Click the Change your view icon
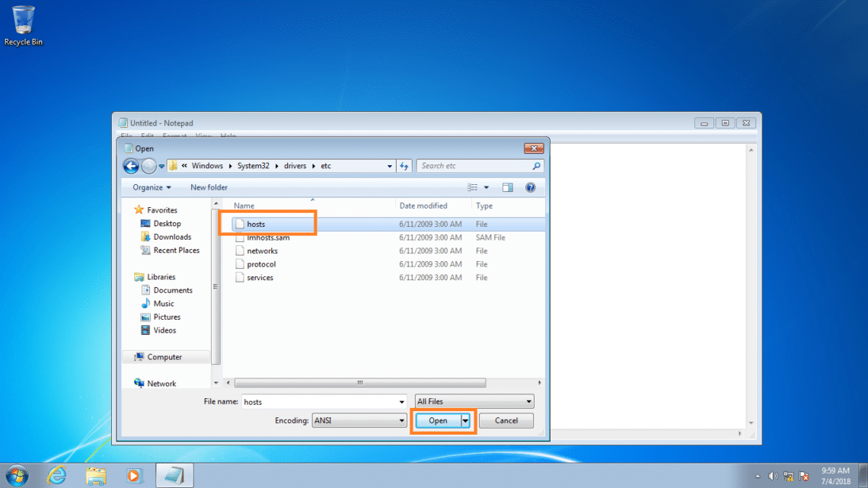The height and width of the screenshot is (488, 868). click(472, 187)
